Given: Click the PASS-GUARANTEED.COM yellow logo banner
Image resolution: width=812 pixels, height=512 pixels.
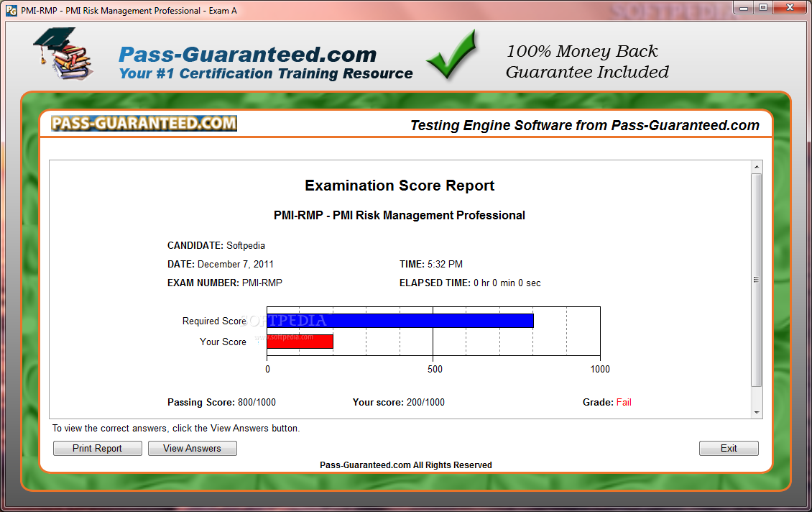Looking at the screenshot, I should (x=144, y=124).
